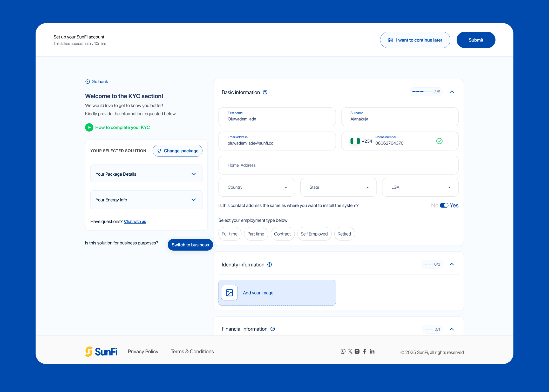
Task: Open the Country dropdown
Action: 256,187
